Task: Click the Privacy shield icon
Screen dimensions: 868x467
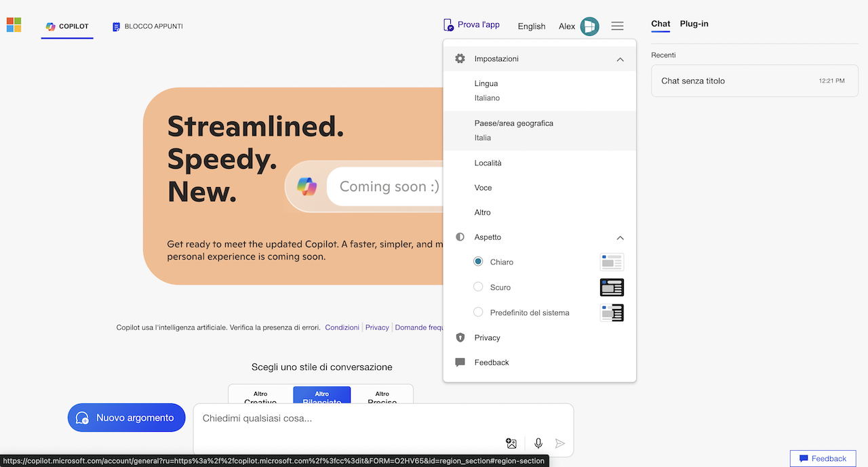Action: (x=460, y=338)
